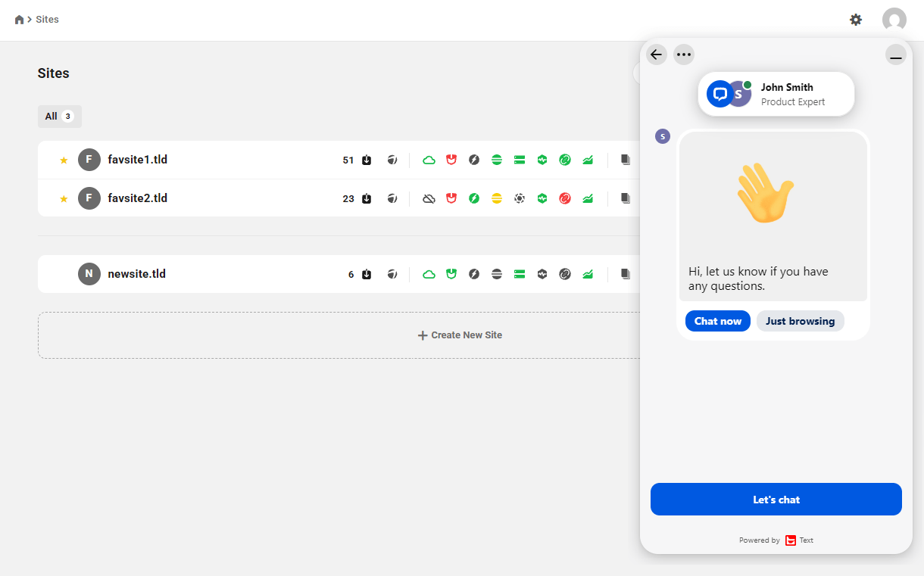The image size is (924, 576).
Task: Open newsite.tld site name
Action: tap(137, 274)
